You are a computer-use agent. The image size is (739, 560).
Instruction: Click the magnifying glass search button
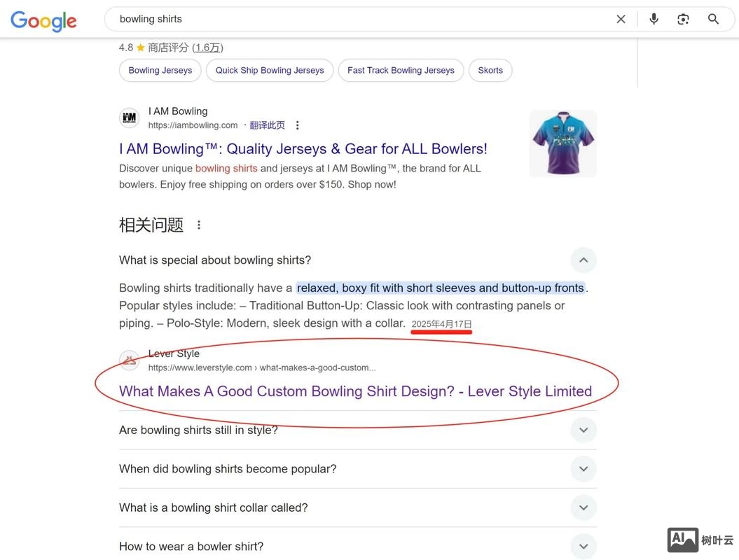point(713,19)
